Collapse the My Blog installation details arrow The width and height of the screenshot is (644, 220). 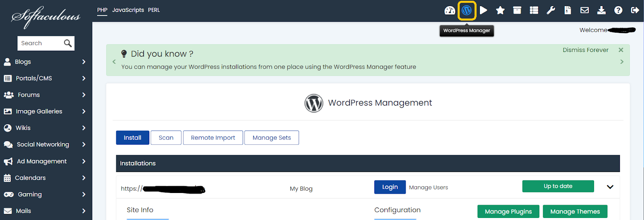(x=610, y=187)
